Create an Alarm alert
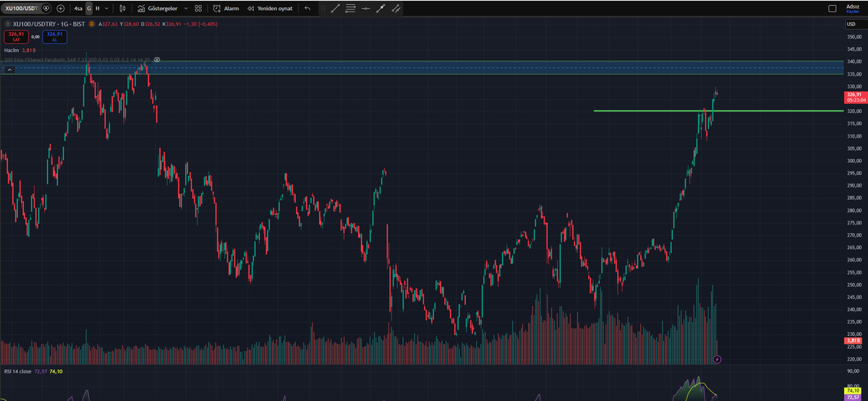This screenshot has height=401, width=868. 226,8
